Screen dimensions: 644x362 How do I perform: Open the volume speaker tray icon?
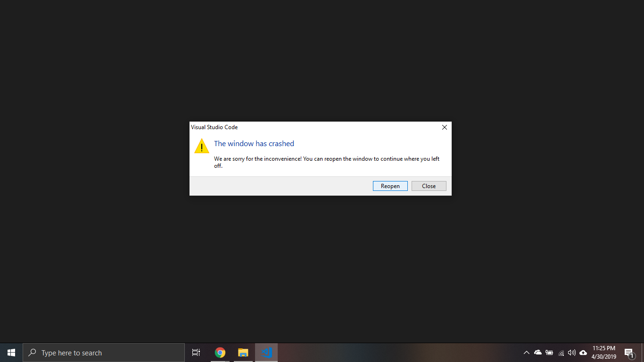(572, 353)
